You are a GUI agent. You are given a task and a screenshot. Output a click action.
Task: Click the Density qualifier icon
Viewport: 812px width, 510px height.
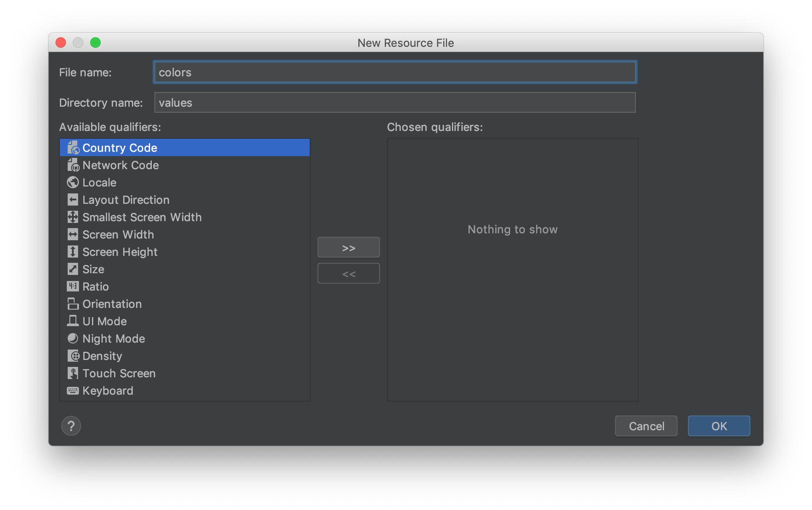click(73, 356)
